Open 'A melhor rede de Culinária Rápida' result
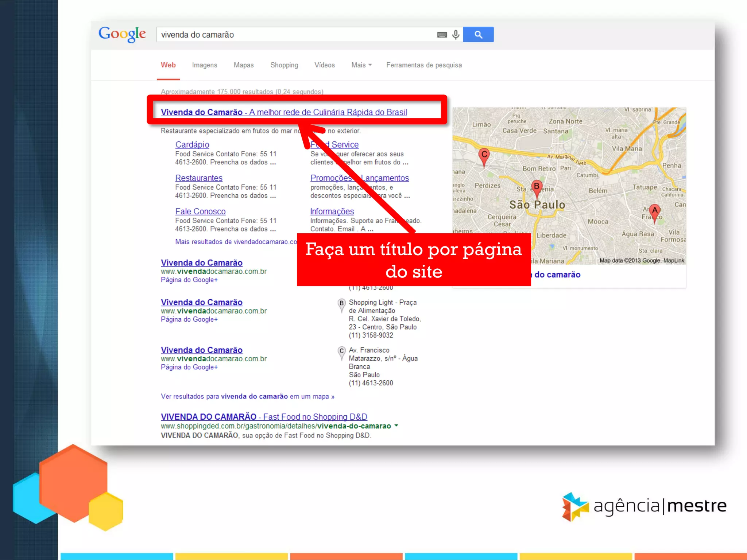 pos(284,112)
